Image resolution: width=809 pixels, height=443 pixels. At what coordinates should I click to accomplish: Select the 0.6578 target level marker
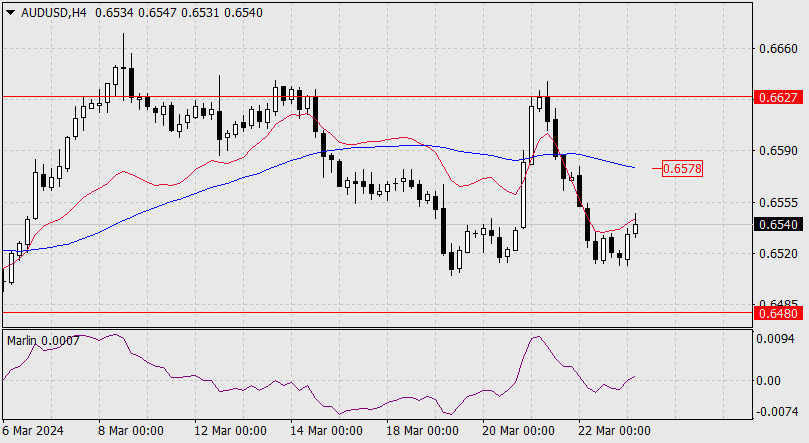[x=682, y=169]
